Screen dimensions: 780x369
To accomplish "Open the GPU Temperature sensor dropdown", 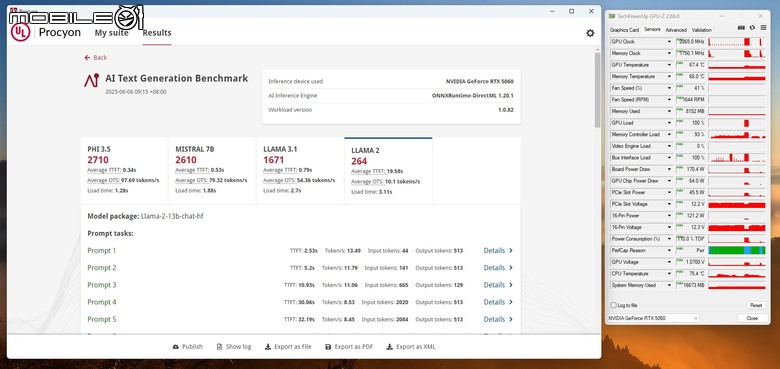I will [670, 65].
